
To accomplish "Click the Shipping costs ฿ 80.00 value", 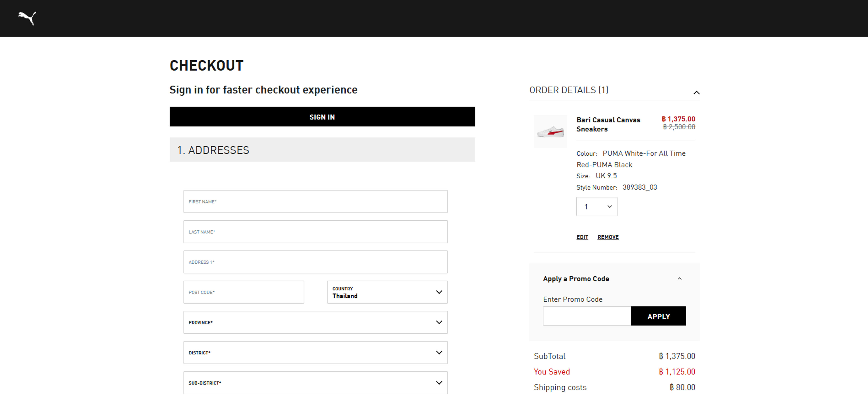I will (682, 387).
